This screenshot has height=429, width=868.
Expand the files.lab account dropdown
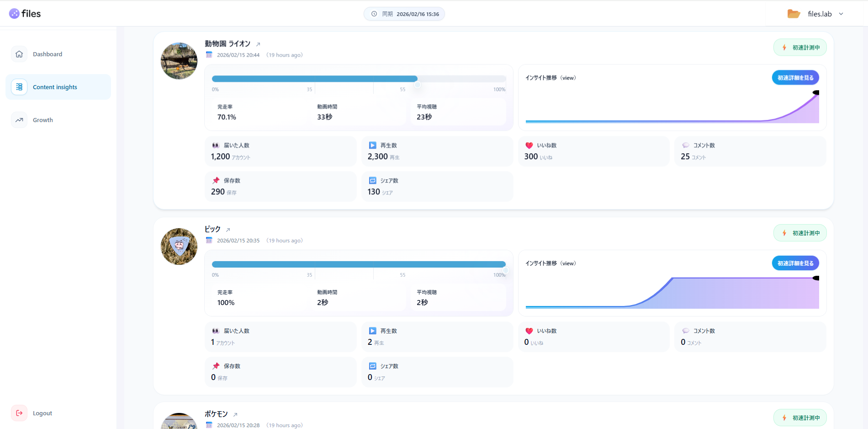point(841,14)
